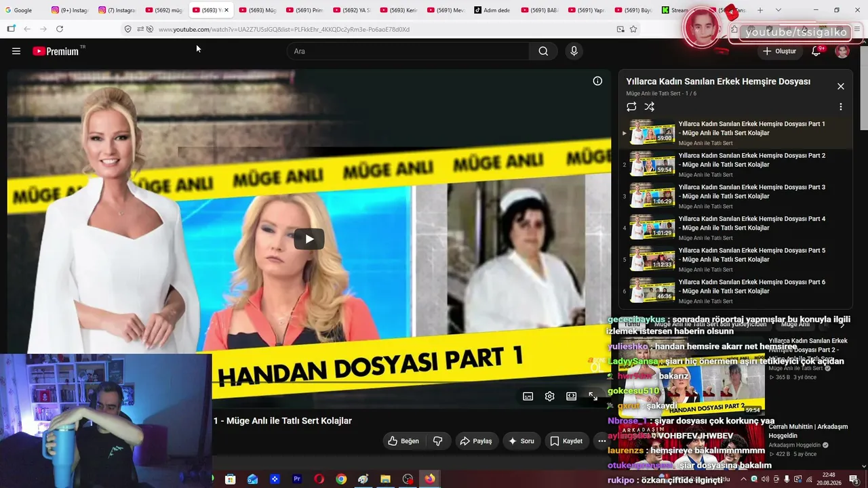
Task: Expand the list-all-tabs dropdown
Action: point(778,10)
